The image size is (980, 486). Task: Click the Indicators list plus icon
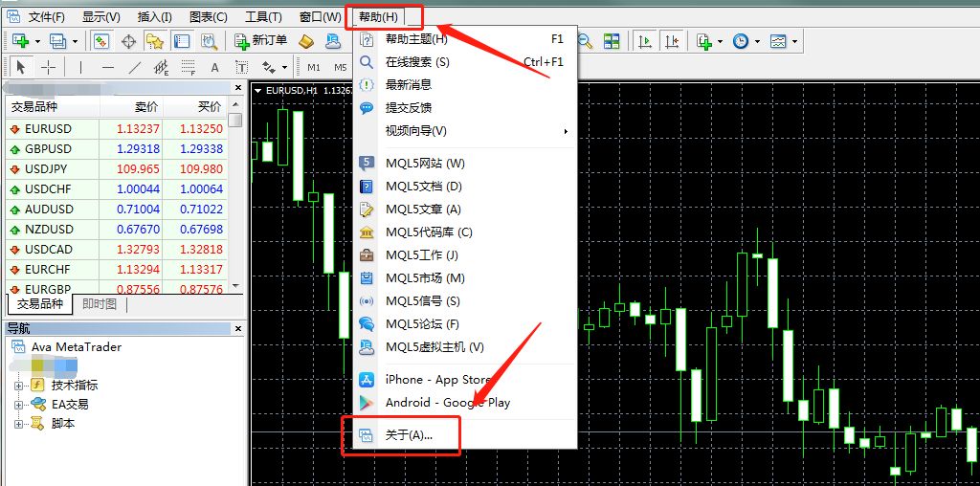click(x=704, y=41)
